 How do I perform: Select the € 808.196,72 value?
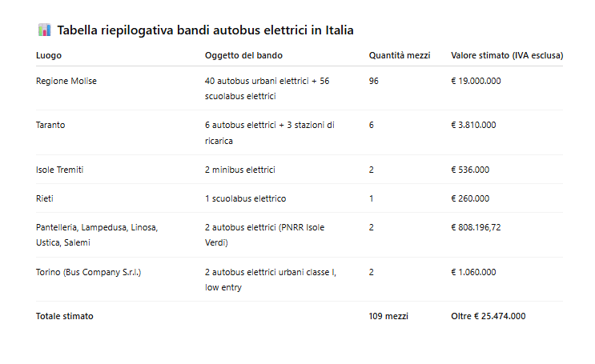[x=476, y=227]
